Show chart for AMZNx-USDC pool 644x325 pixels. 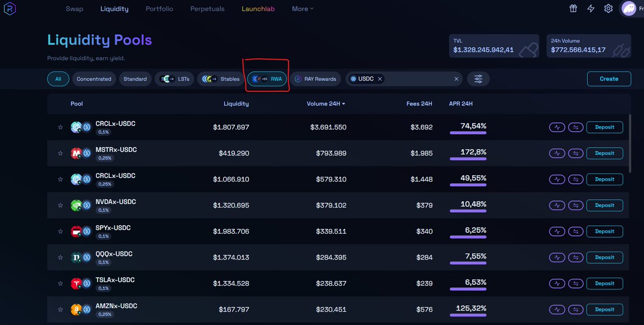pyautogui.click(x=557, y=309)
